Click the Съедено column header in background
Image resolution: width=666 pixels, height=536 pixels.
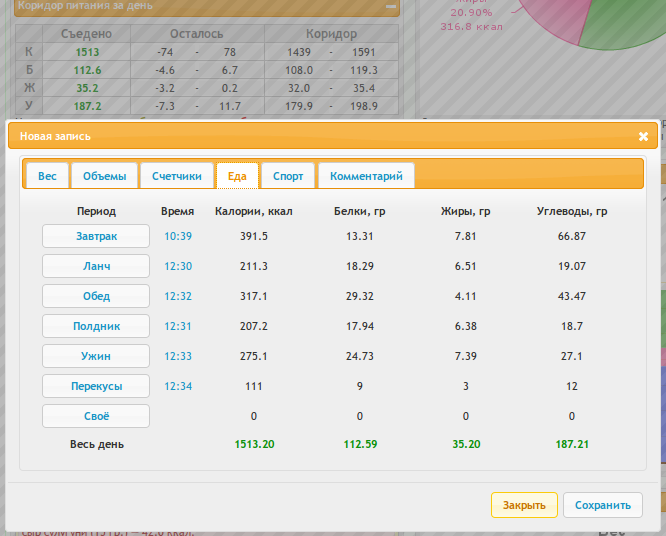(x=87, y=34)
